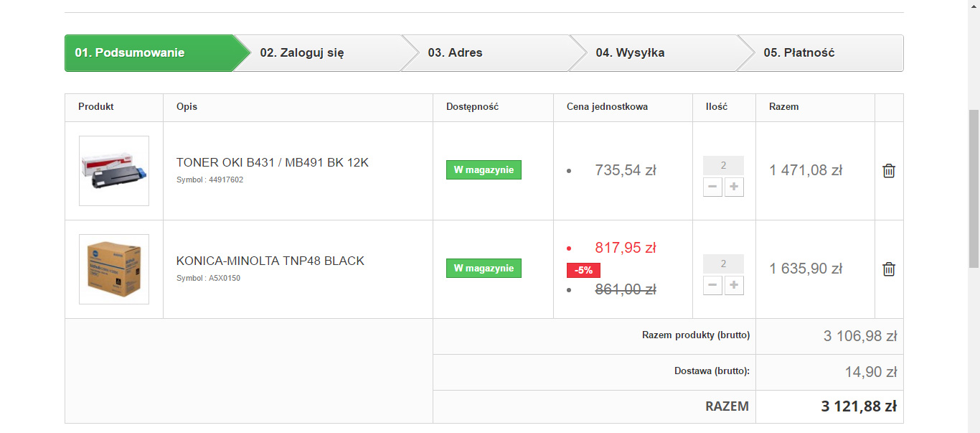Open KONICA-MINOLTA TNP48 BLACK product link
980x433 pixels.
[270, 261]
